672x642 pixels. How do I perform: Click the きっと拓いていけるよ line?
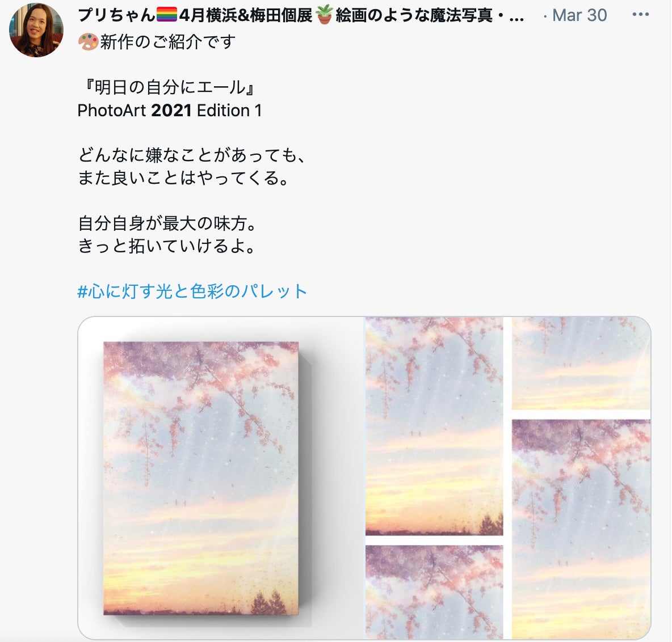point(167,246)
